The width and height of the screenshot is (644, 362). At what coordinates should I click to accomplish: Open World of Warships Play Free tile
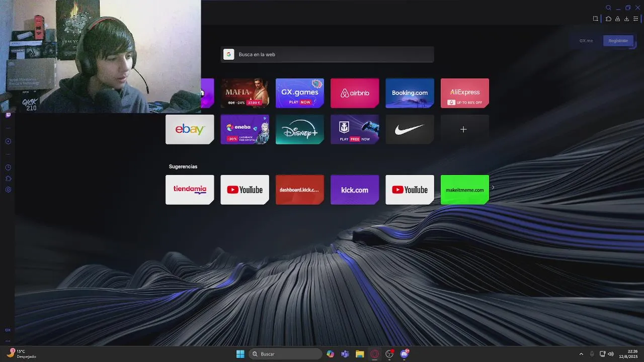point(355,129)
